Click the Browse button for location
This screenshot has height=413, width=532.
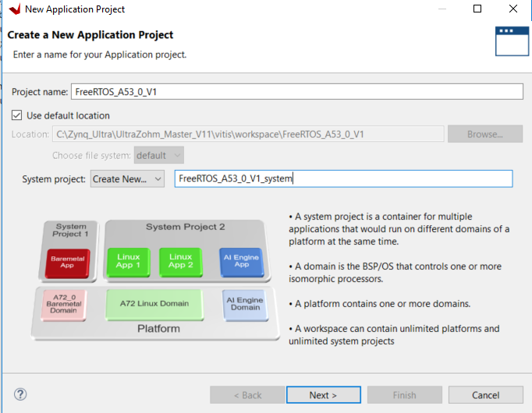(484, 134)
